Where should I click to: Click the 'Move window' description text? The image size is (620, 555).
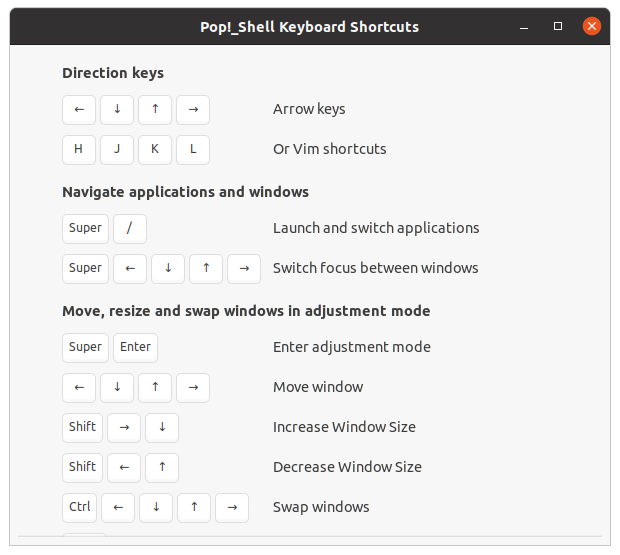(x=318, y=387)
